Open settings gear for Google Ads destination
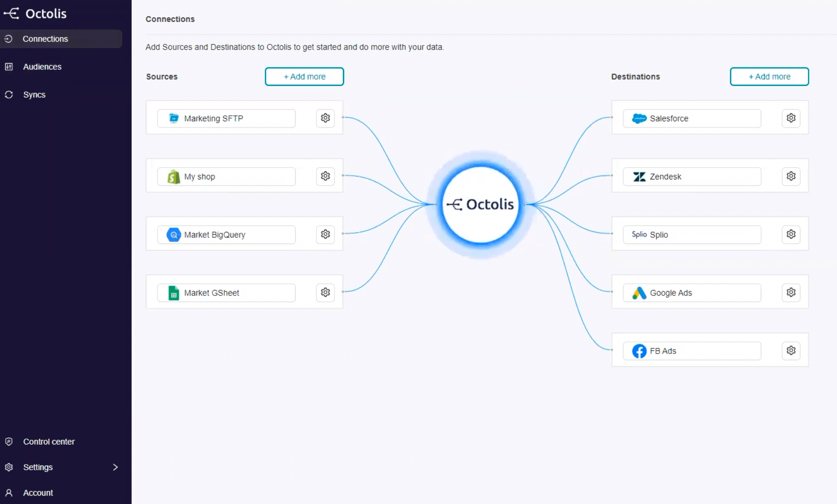 791,292
